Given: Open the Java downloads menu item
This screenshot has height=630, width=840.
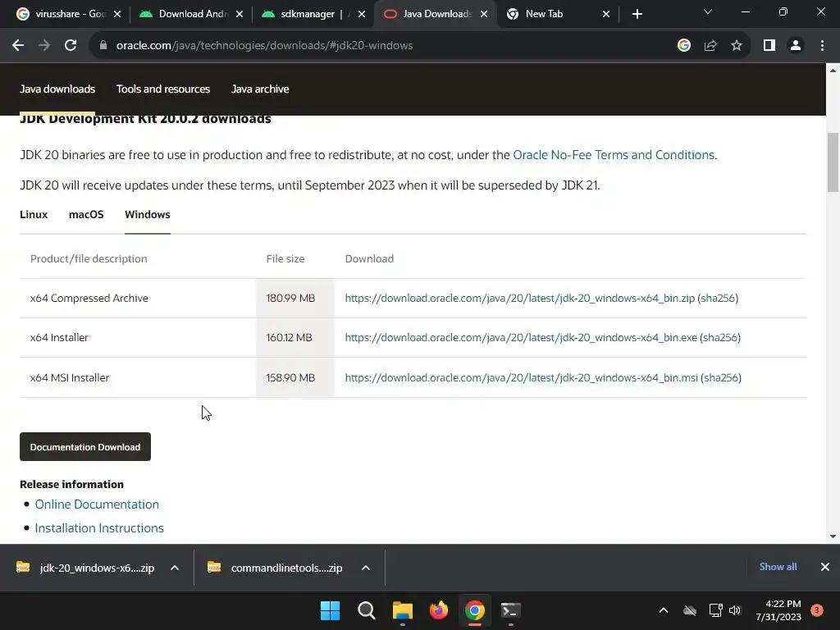Looking at the screenshot, I should pos(57,89).
